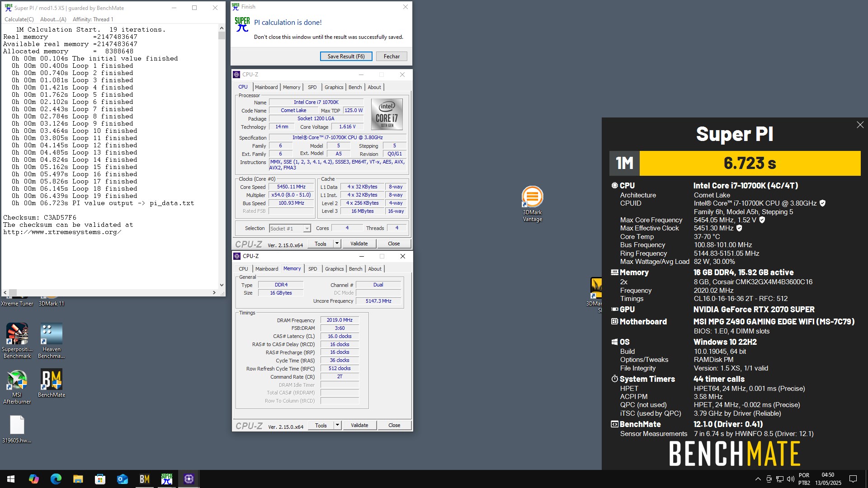Expand Tools dropdown arrow in lower CPU-Z
The width and height of the screenshot is (868, 488).
[x=337, y=425]
